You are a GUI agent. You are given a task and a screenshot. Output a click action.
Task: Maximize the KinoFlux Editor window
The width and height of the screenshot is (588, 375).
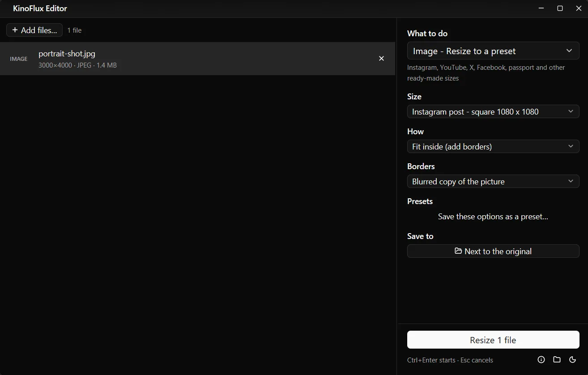tap(560, 9)
